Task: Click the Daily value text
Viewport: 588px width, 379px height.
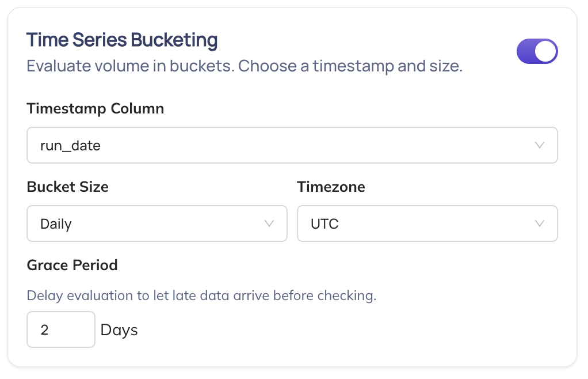Action: [x=56, y=224]
